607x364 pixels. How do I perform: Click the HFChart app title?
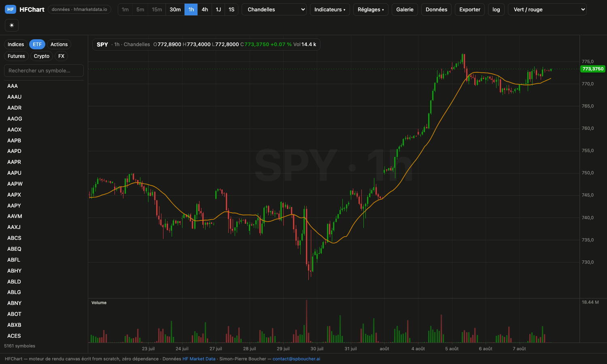pos(32,9)
